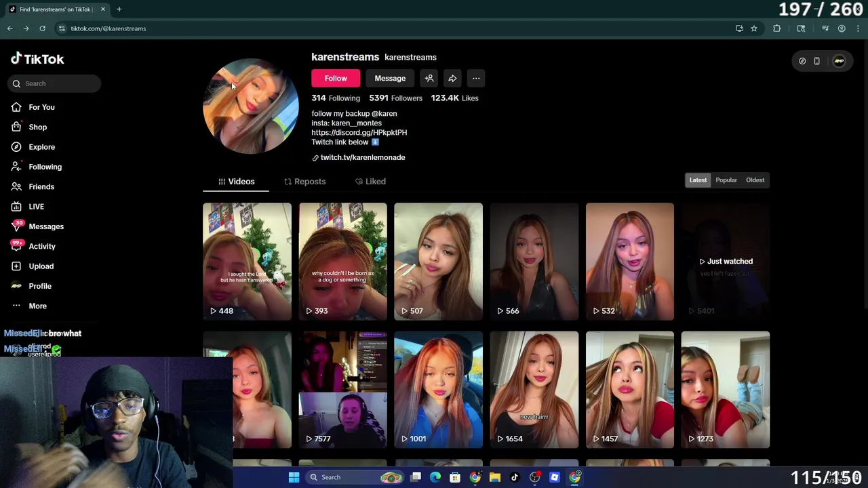Sort videos by Latest
868x488 pixels.
pos(698,180)
